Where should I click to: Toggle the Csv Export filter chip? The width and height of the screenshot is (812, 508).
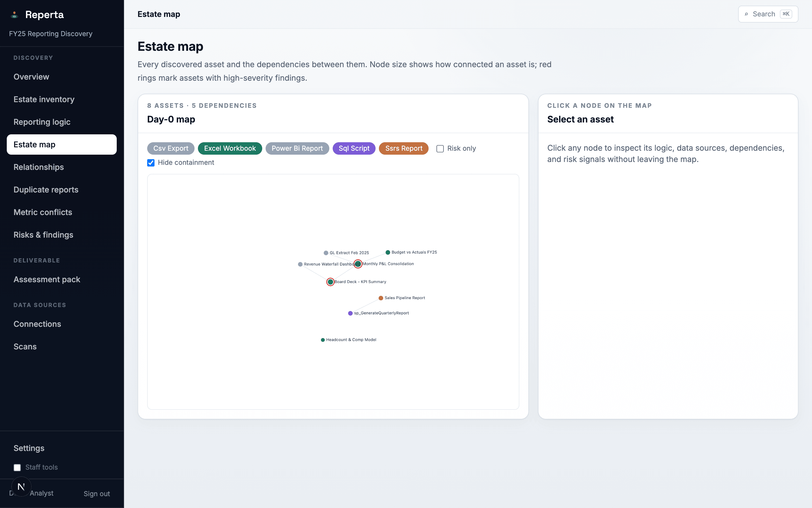pyautogui.click(x=171, y=148)
